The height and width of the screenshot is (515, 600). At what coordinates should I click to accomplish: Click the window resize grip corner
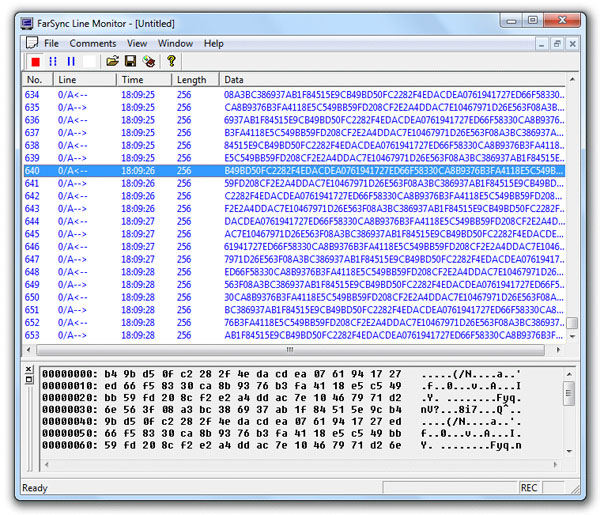coord(575,489)
